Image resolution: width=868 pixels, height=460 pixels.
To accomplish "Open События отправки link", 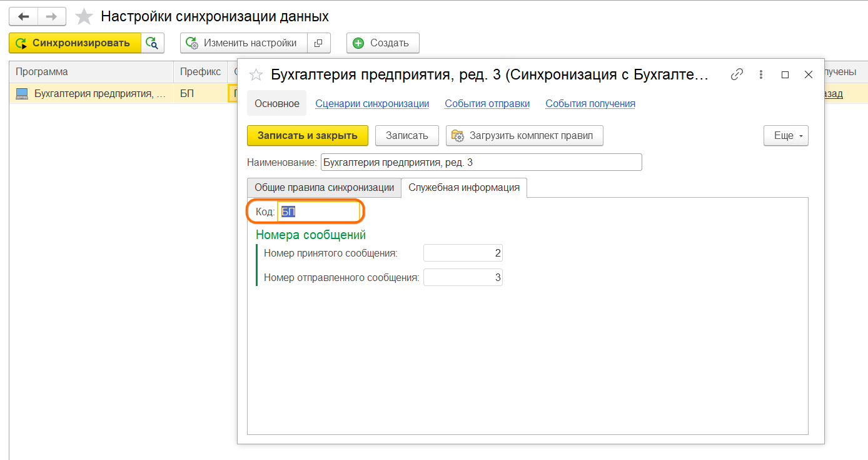I will coord(487,104).
